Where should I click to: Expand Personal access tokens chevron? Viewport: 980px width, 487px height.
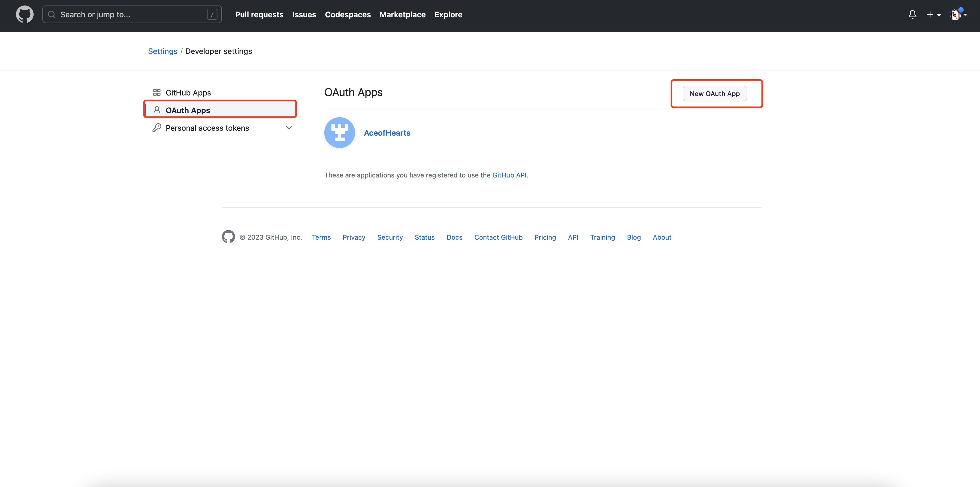[x=289, y=128]
